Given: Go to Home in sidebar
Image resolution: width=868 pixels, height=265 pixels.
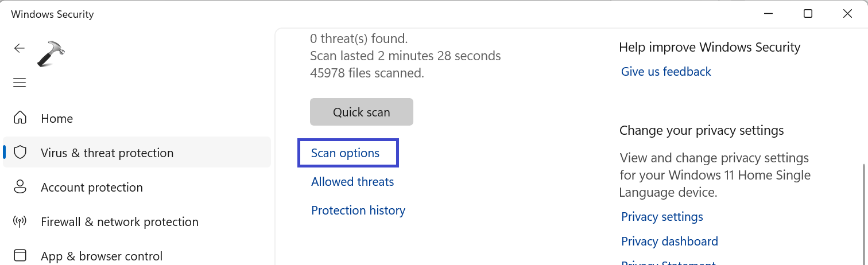Looking at the screenshot, I should click(57, 119).
